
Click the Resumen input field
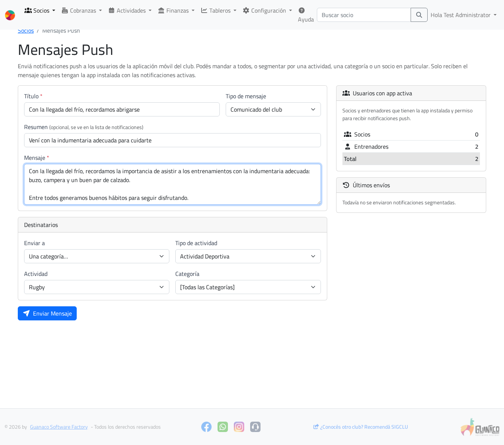[x=172, y=140]
